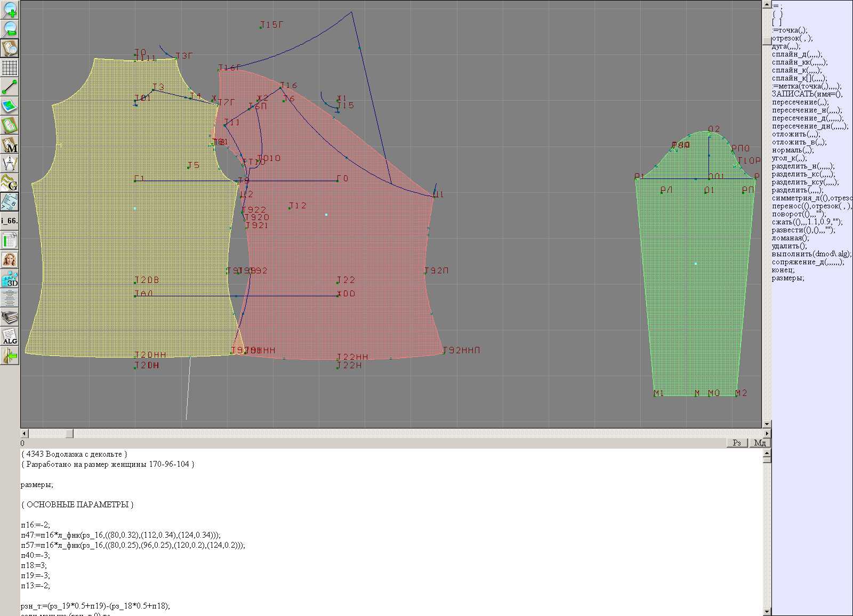Click the compass measurement tool icon
853x616 pixels.
(x=10, y=164)
